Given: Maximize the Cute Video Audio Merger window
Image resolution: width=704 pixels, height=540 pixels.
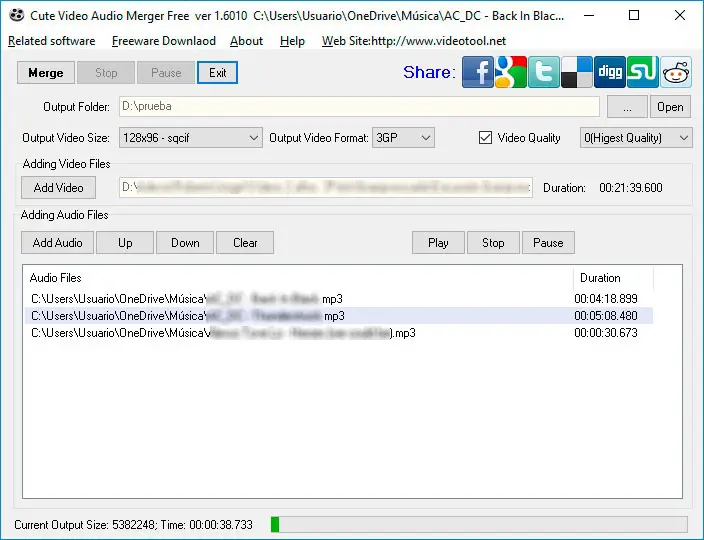Looking at the screenshot, I should [634, 15].
